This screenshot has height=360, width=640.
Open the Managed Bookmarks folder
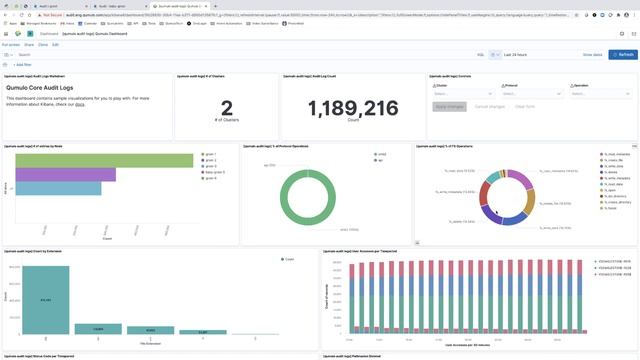click(x=38, y=24)
